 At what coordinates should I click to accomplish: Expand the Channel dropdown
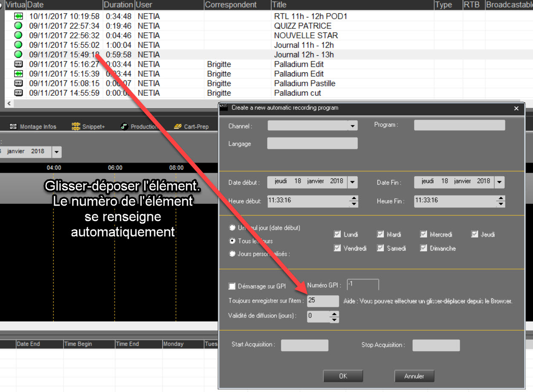(x=352, y=126)
